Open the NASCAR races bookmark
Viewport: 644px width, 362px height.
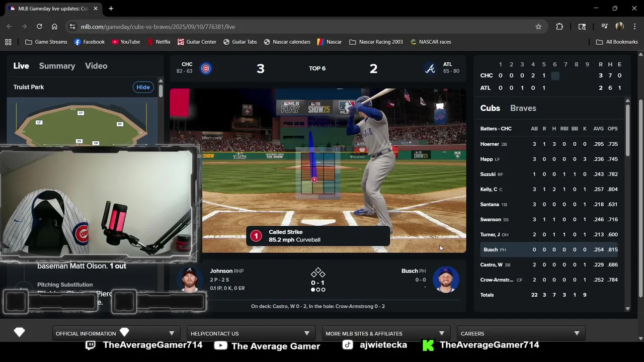click(x=431, y=42)
